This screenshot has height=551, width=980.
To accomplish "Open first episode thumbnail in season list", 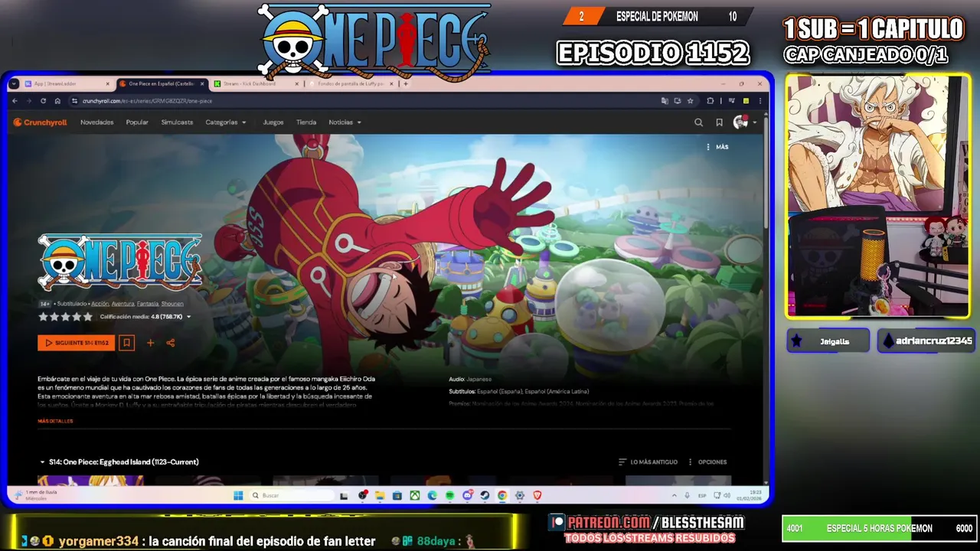I will click(90, 480).
